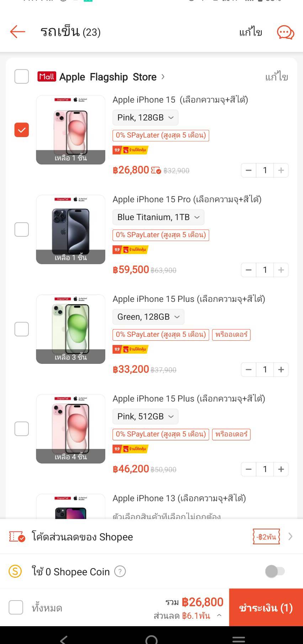
Task: Tap the Shopee Coin icon
Action: coord(15,571)
